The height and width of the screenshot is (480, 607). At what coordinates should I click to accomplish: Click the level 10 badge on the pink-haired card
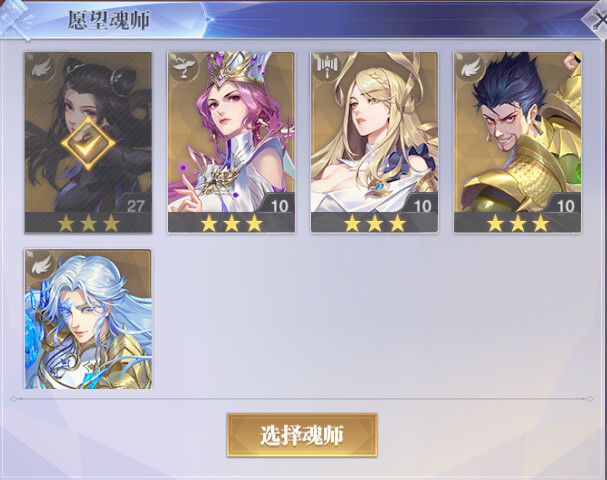point(278,206)
